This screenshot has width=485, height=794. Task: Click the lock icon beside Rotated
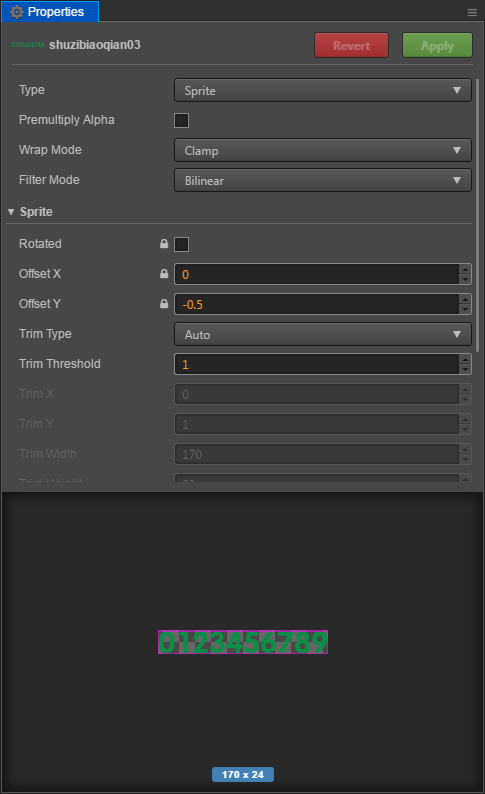coord(164,244)
